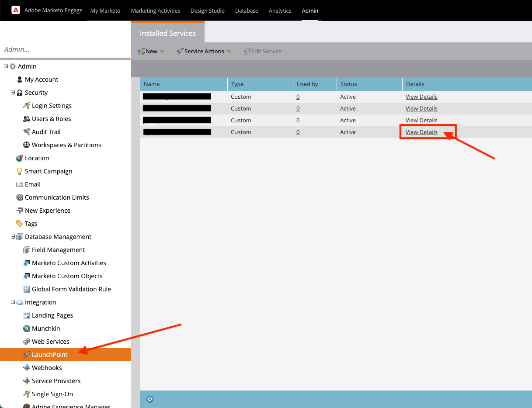Viewport: 532px width, 408px height.
Task: Sort by the Status column header
Action: (x=369, y=84)
